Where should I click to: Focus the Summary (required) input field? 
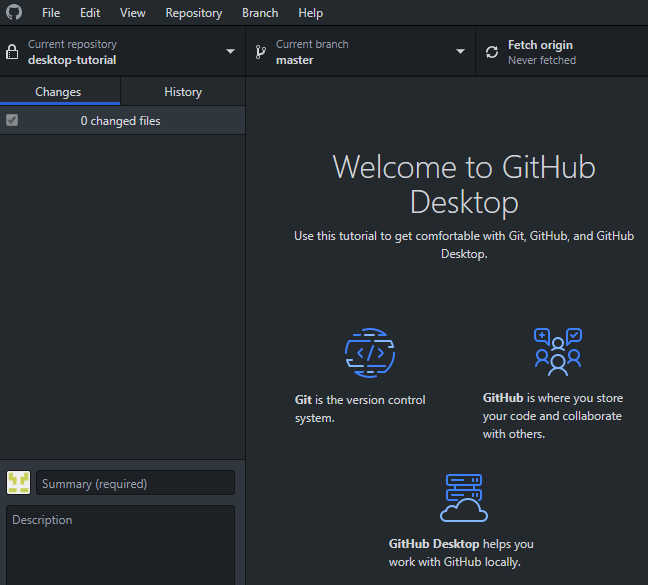tap(136, 483)
